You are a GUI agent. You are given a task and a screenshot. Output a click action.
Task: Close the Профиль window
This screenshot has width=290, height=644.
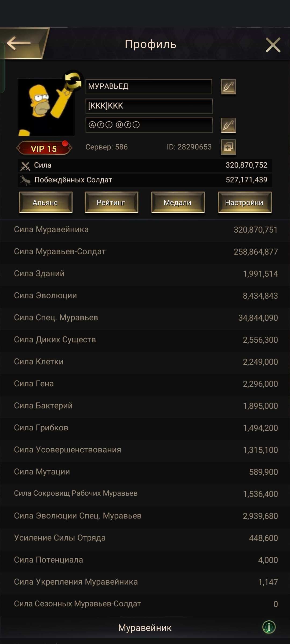(273, 45)
